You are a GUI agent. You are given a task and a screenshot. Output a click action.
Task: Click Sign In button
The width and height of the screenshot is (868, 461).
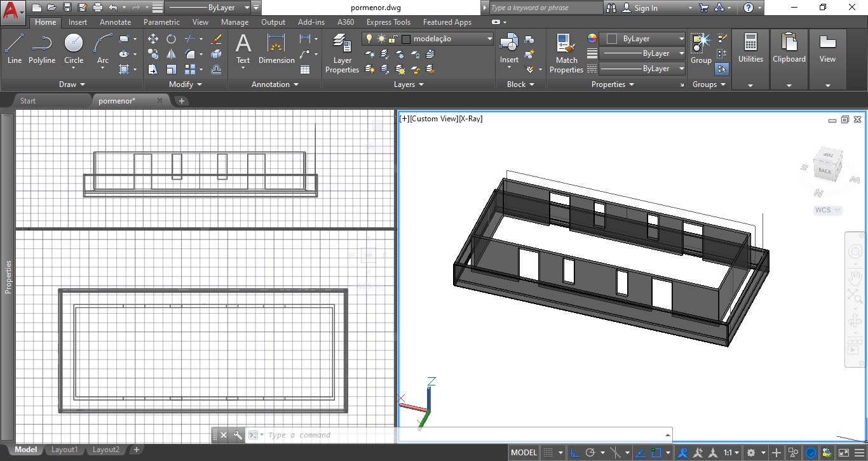(x=640, y=8)
